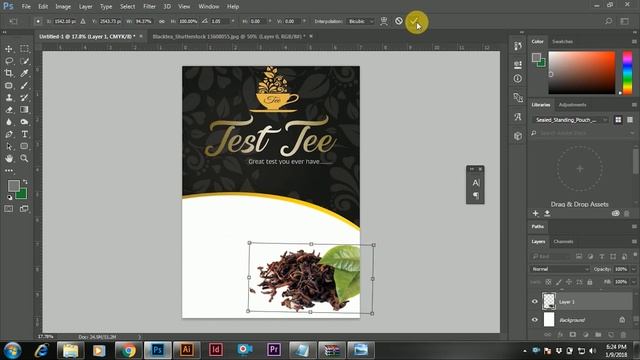
Task: Open the Interpolation Bicubic dropdown
Action: (360, 21)
